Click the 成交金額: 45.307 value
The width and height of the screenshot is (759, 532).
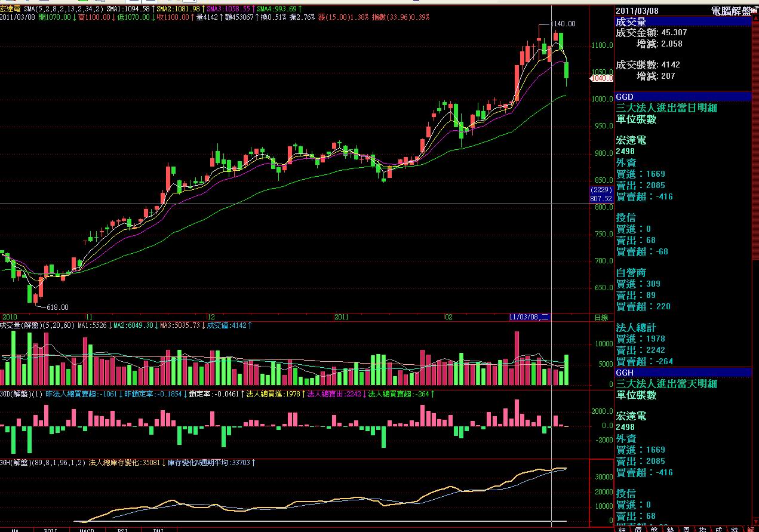652,33
